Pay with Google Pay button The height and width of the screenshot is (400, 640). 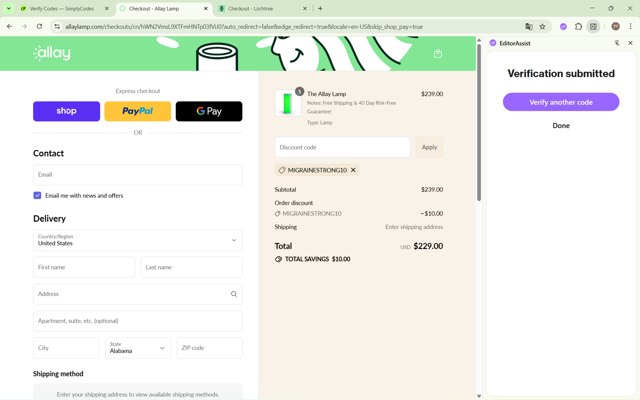tap(209, 111)
